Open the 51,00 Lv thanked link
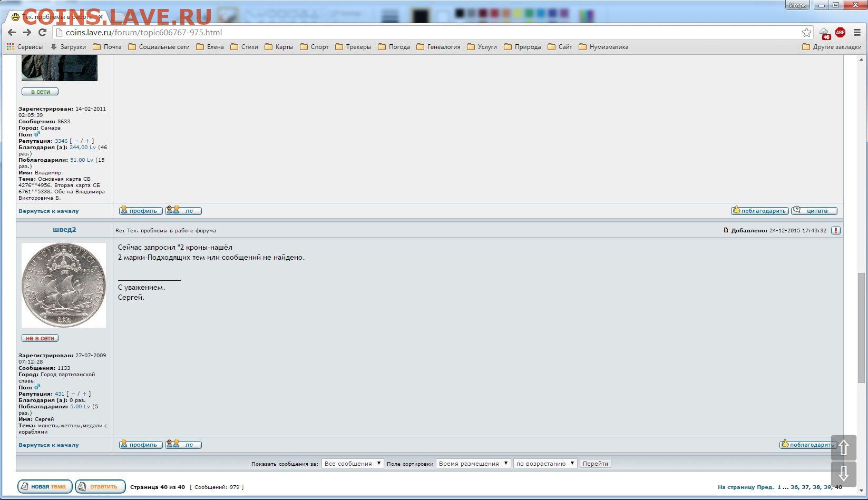 pyautogui.click(x=82, y=160)
